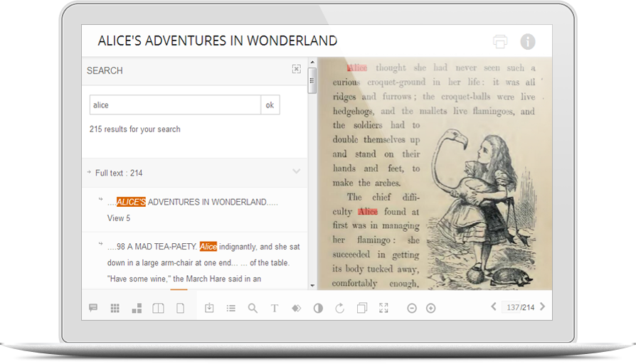Switch to single page view

coord(180,309)
